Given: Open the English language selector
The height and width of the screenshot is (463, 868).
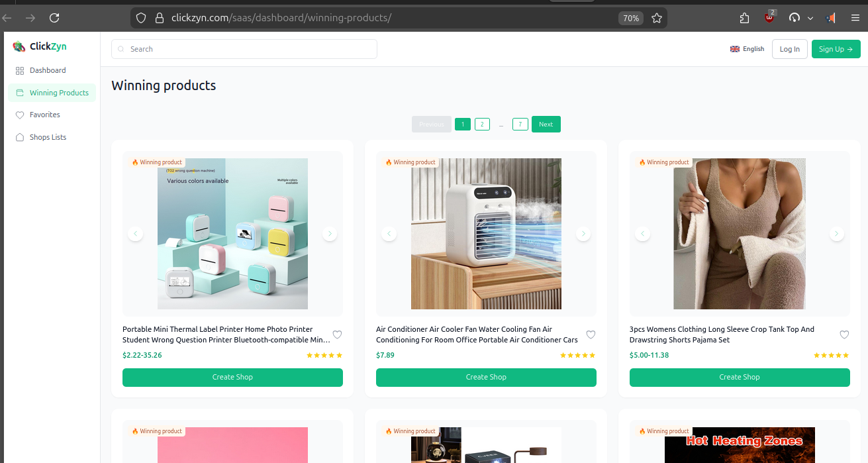Looking at the screenshot, I should 747,49.
